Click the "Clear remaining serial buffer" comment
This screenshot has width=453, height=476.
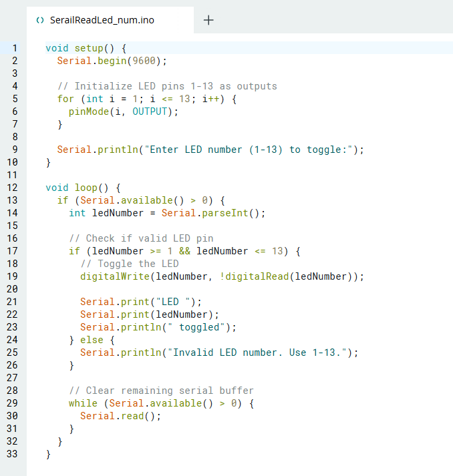pos(161,391)
